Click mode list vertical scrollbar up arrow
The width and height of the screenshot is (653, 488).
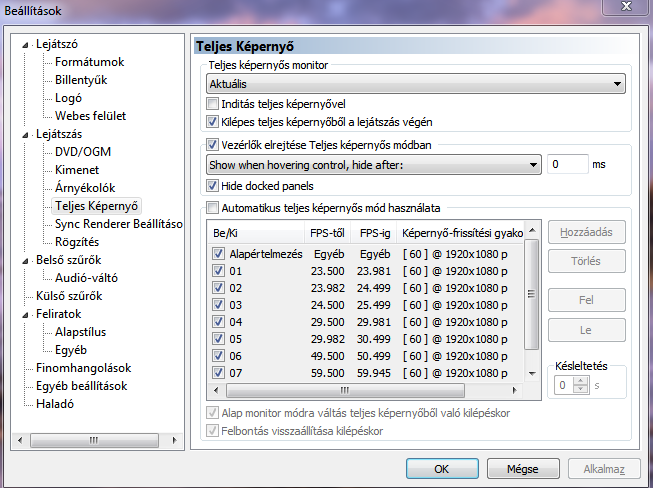(532, 230)
